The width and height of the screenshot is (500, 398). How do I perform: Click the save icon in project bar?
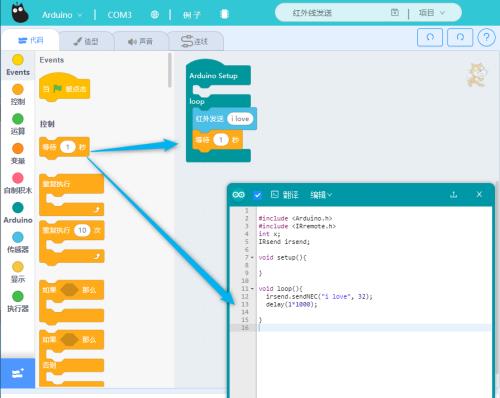pyautogui.click(x=395, y=13)
